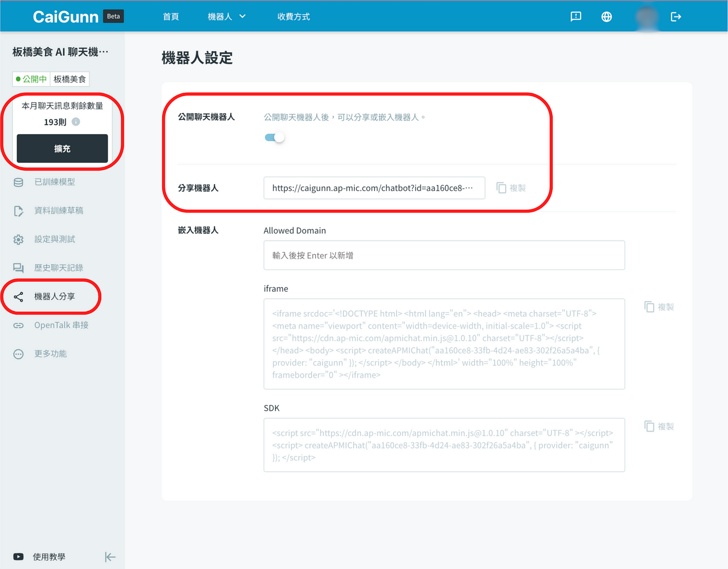Copy the iframe embed code

(x=659, y=307)
